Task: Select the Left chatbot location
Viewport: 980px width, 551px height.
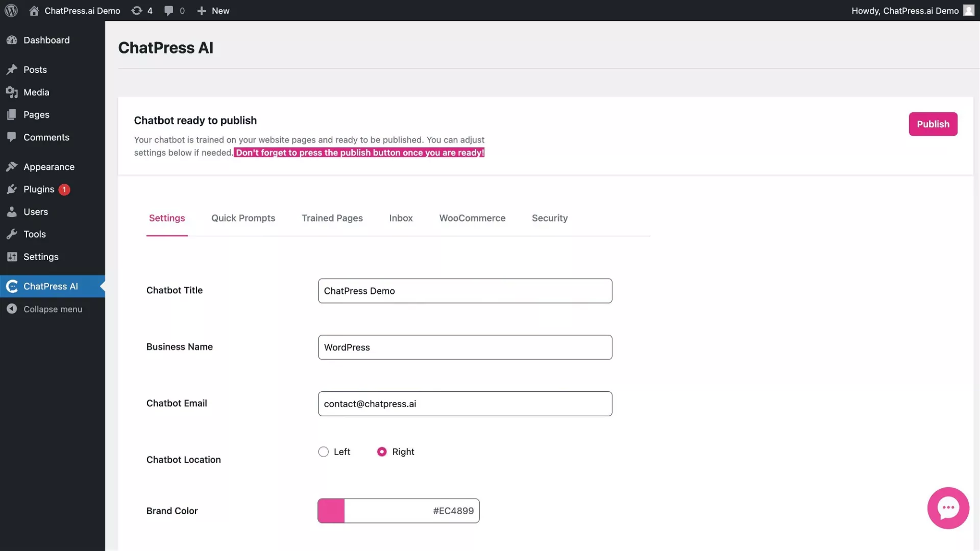Action: [323, 452]
